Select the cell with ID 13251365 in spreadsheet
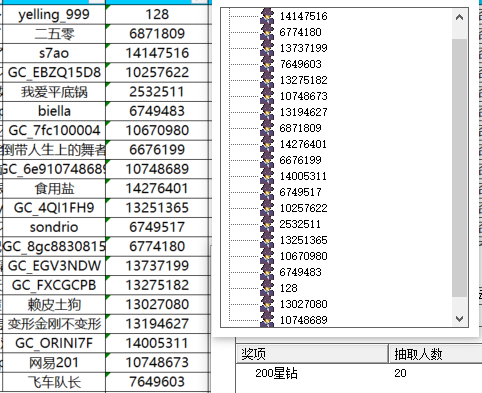The height and width of the screenshot is (393, 482). pos(157,208)
